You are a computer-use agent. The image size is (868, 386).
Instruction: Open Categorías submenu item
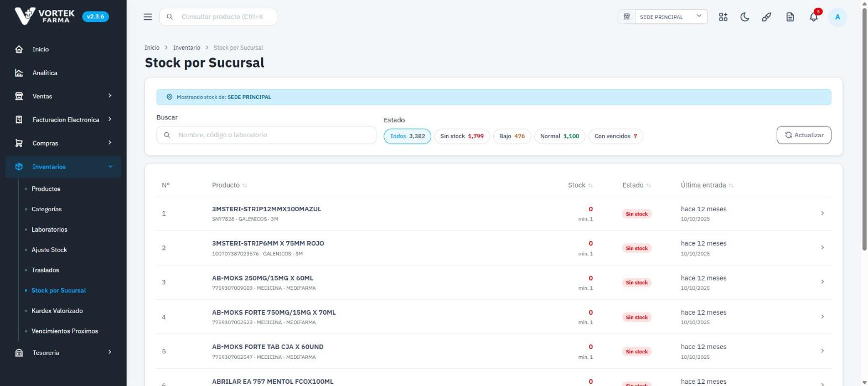(x=46, y=210)
